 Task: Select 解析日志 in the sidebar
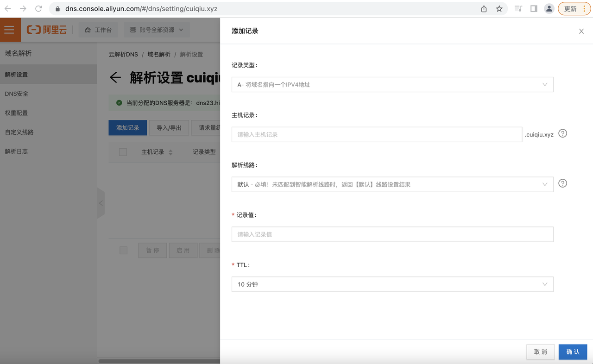(x=49, y=151)
